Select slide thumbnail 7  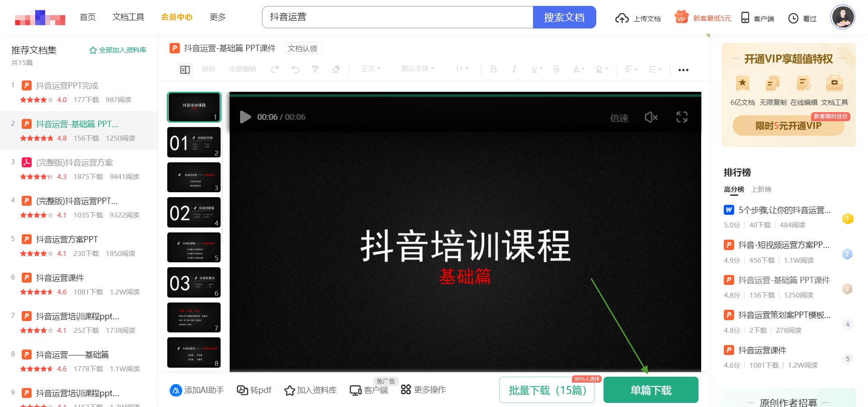194,317
